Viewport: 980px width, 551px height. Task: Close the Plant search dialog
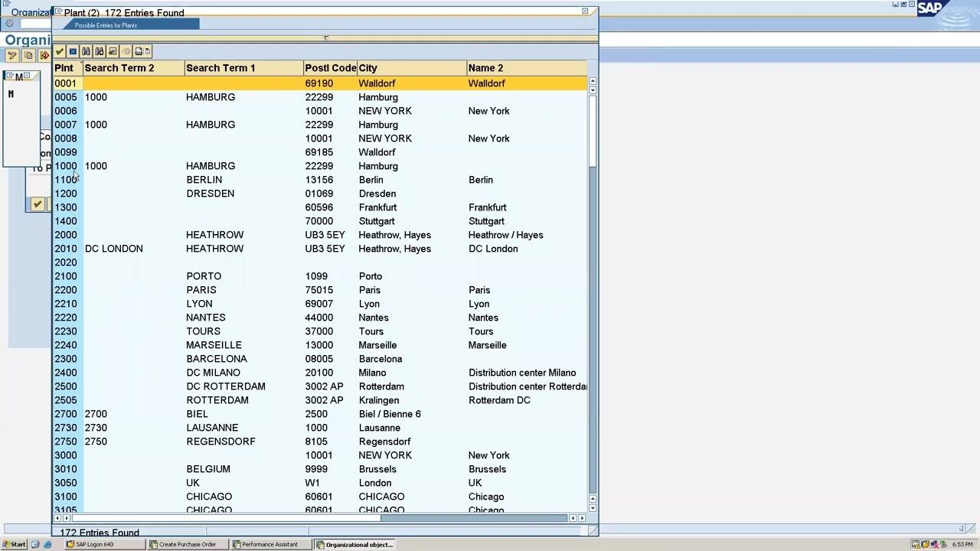point(585,11)
